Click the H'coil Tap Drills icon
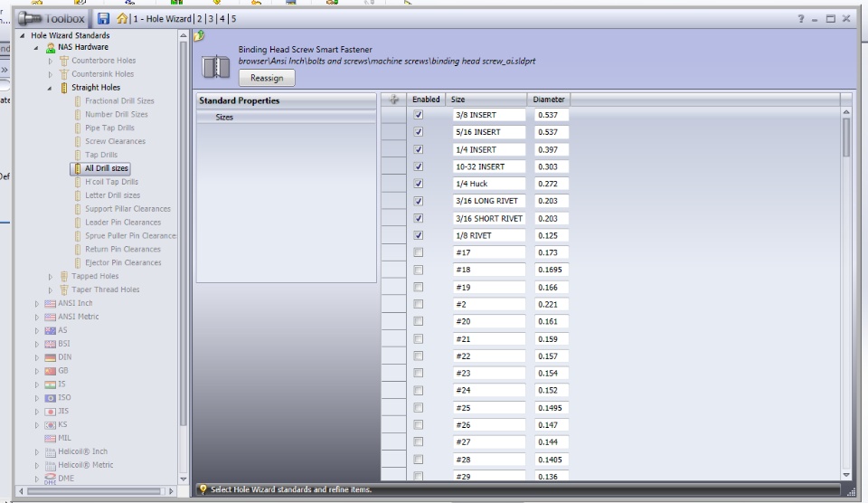The image size is (868, 503). [78, 182]
